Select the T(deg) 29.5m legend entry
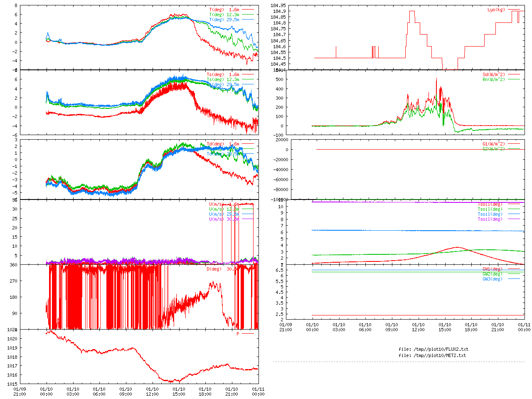 (231, 20)
